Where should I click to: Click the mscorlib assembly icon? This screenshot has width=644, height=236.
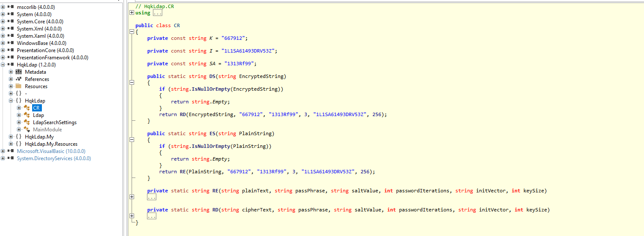(11, 7)
